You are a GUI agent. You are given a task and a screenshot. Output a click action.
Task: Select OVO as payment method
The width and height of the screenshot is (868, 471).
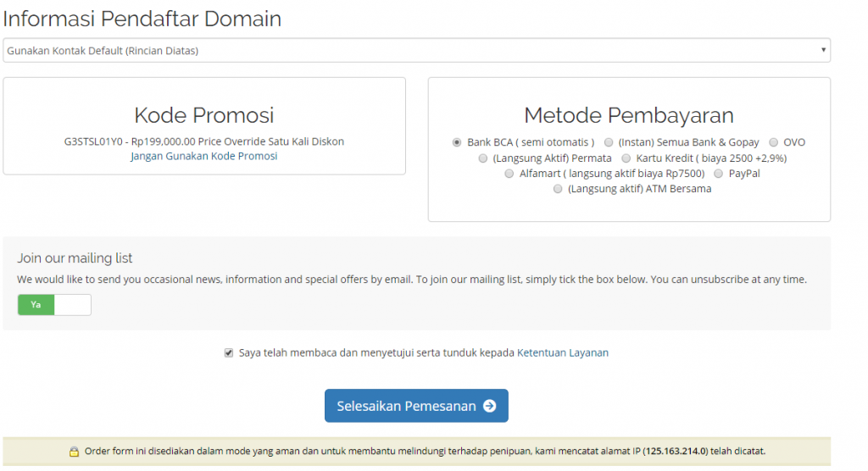774,142
